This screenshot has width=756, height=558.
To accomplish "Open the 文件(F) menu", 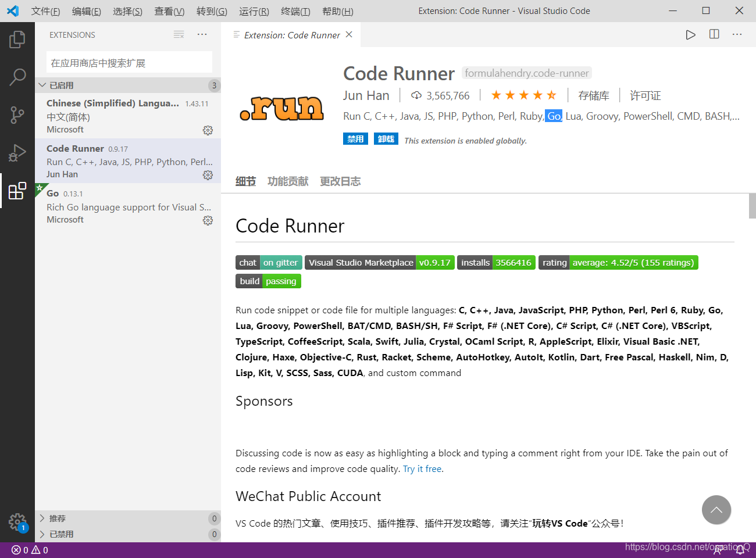I will 45,11.
